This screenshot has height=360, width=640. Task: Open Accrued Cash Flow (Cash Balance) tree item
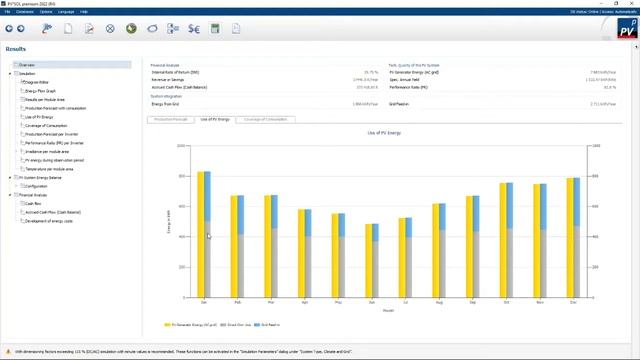click(x=53, y=212)
